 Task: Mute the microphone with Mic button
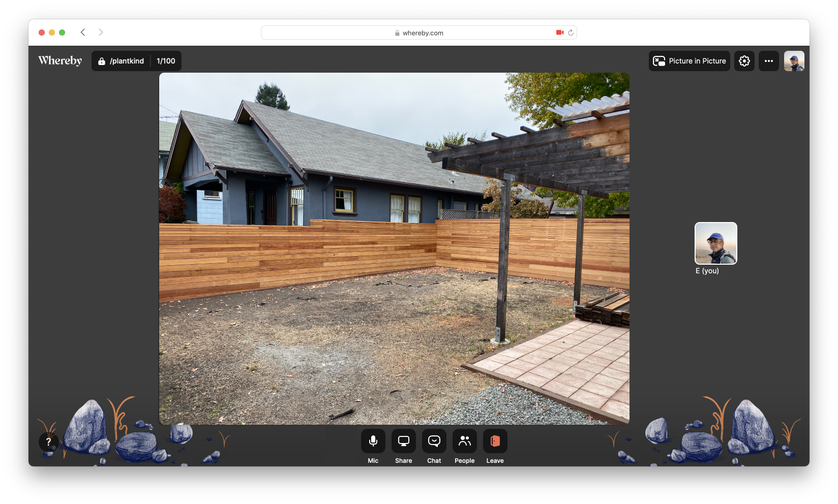coord(373,441)
